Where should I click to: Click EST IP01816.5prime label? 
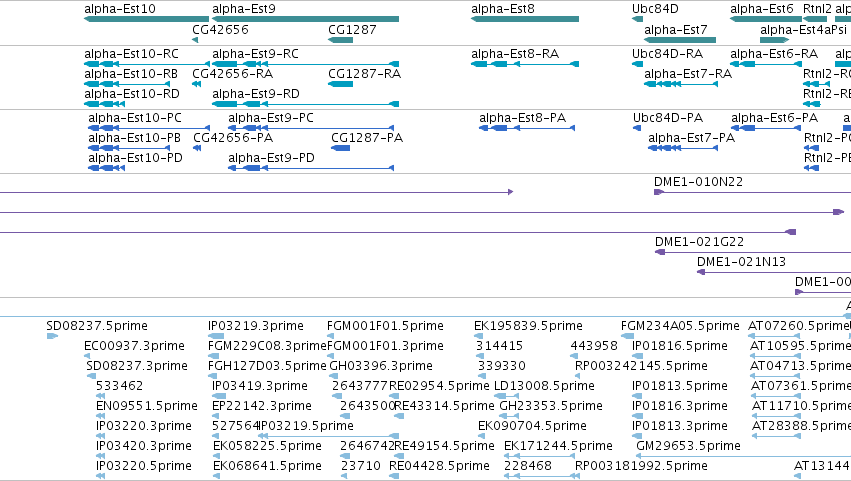click(x=679, y=346)
